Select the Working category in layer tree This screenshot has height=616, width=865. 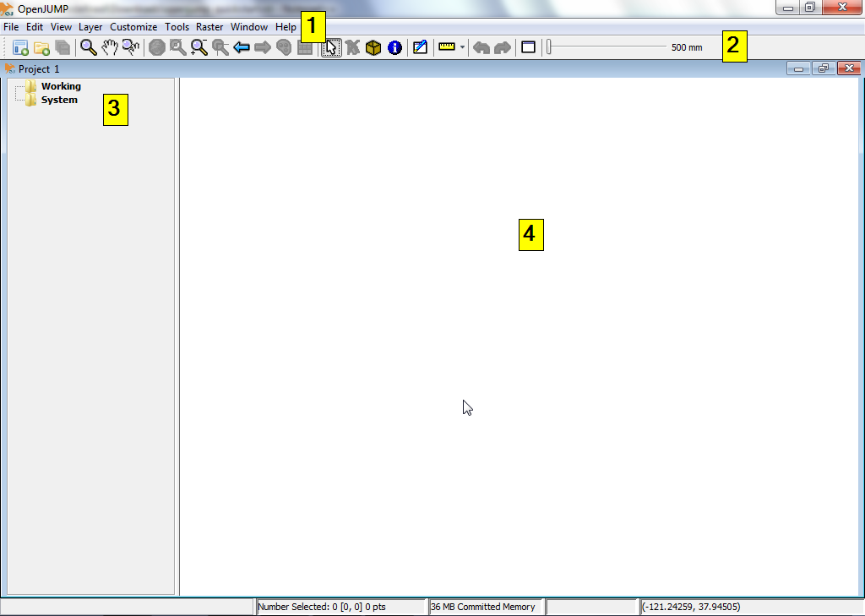pyautogui.click(x=61, y=86)
